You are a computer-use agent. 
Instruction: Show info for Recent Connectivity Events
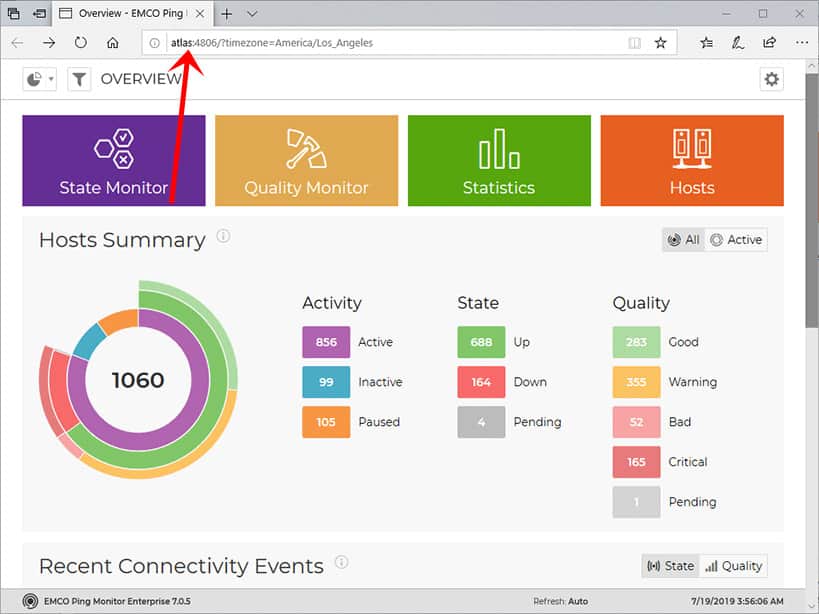tap(341, 562)
